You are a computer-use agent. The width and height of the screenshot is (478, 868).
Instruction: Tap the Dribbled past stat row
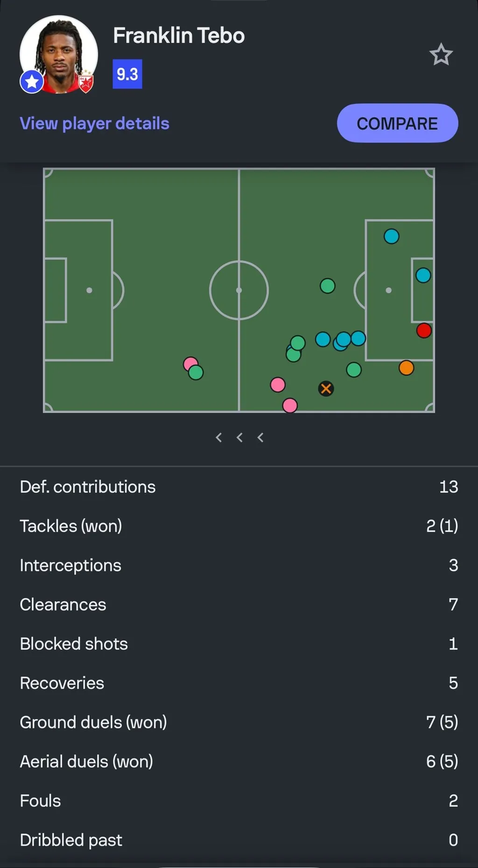coord(239,840)
